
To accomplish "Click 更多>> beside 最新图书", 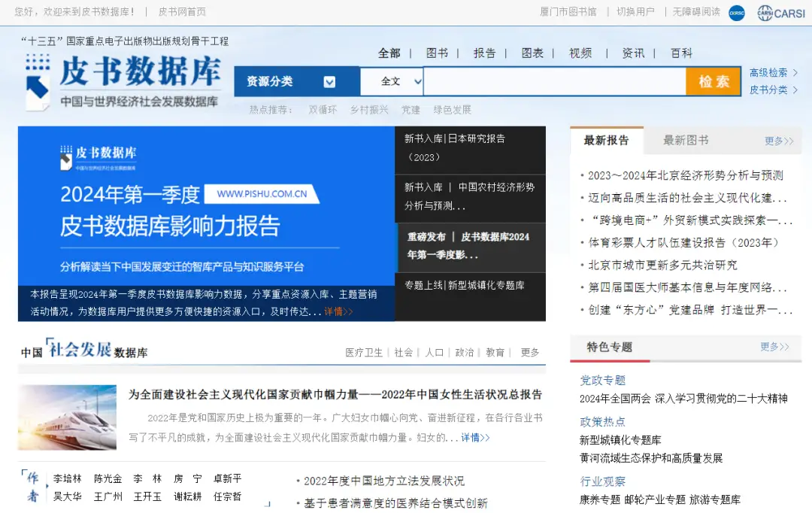I will point(780,141).
